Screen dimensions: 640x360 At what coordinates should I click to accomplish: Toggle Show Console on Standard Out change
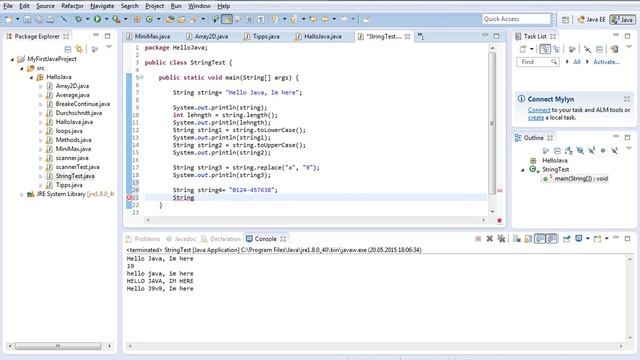(x=540, y=239)
